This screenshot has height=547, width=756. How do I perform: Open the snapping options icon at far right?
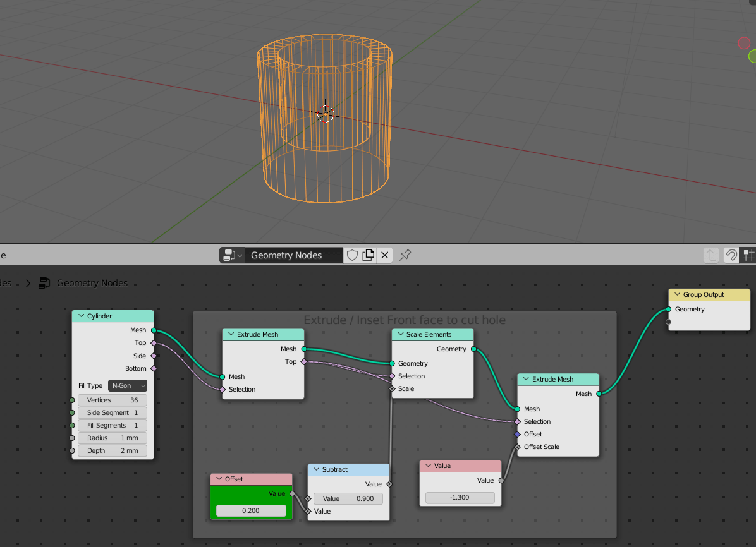coord(750,255)
